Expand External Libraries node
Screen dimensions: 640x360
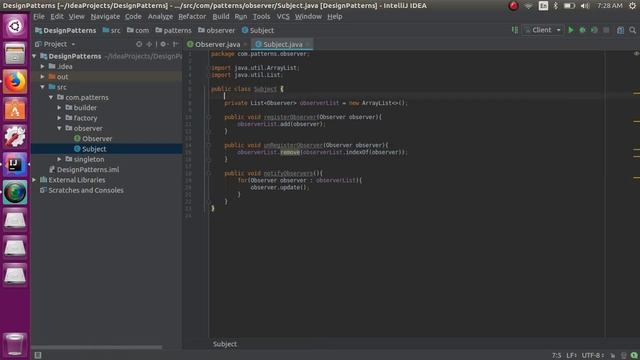[x=34, y=180]
